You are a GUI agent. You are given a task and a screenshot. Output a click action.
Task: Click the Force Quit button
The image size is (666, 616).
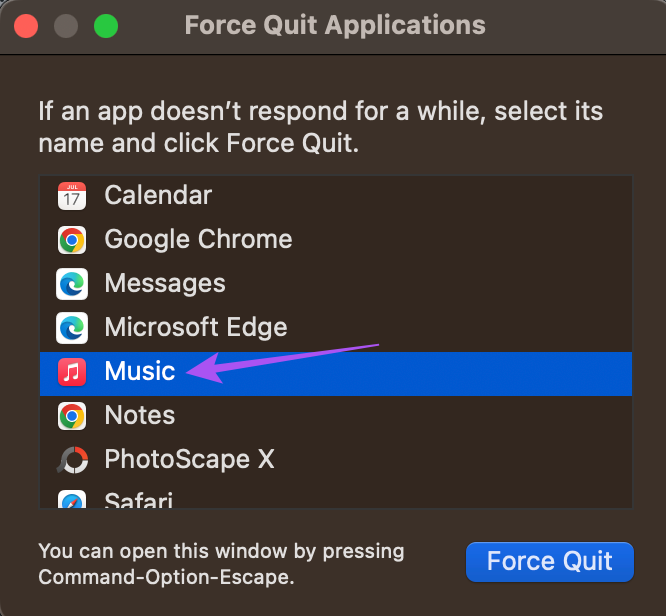[550, 562]
